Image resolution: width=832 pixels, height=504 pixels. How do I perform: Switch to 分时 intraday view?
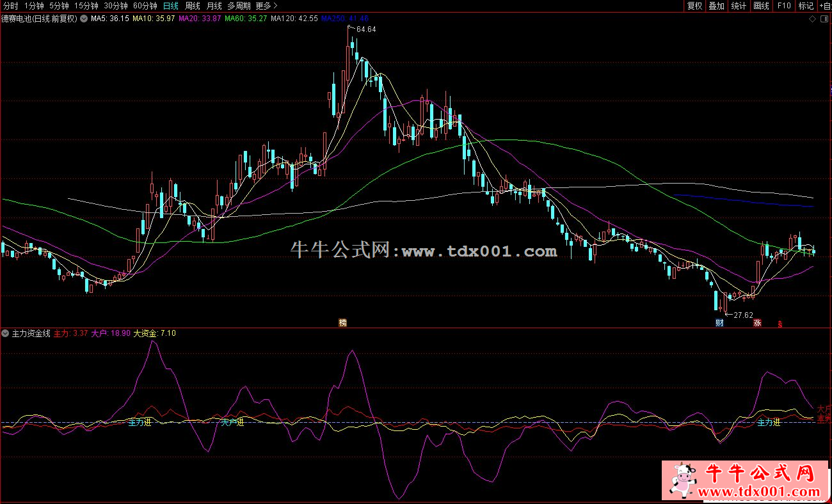coord(11,6)
